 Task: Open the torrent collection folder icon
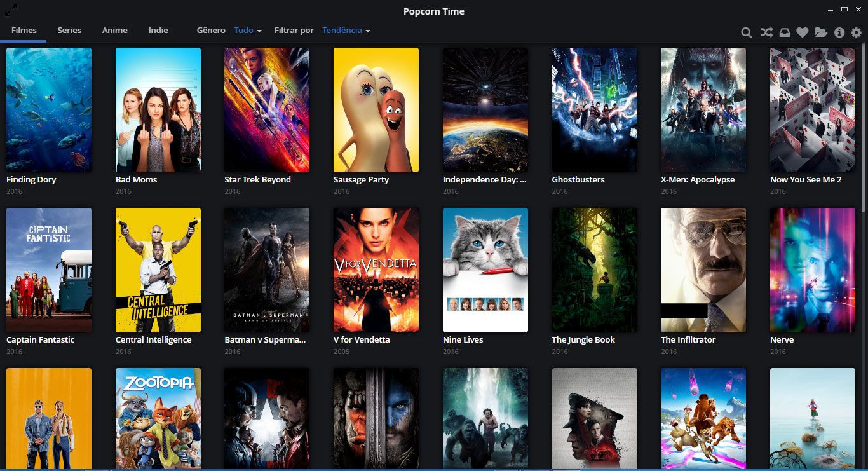coord(821,32)
